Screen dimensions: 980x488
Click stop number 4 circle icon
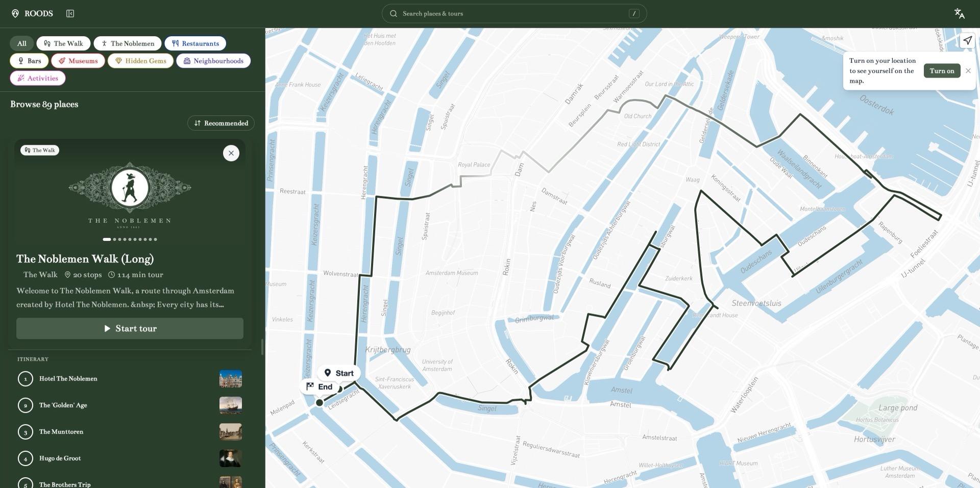(x=26, y=458)
